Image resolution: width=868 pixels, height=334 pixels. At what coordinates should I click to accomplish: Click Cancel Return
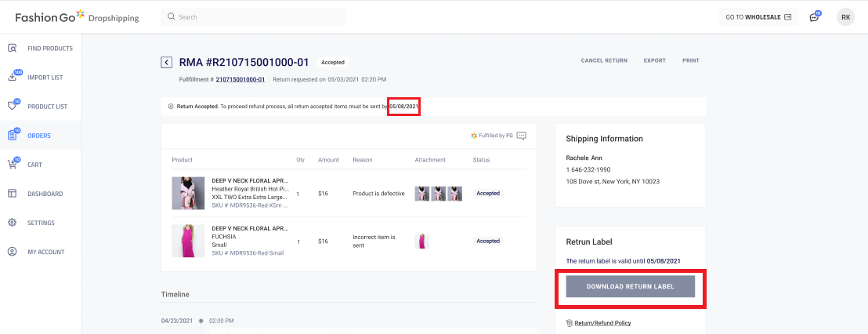pos(603,60)
